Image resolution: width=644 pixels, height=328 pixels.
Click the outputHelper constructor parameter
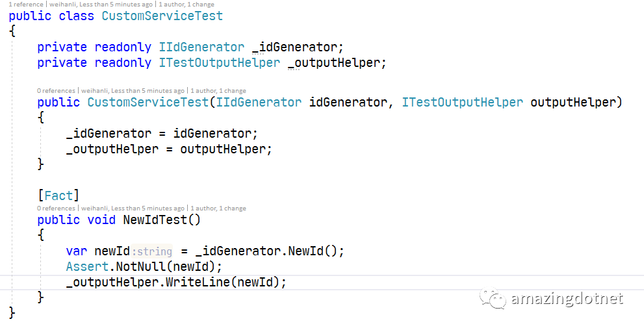click(573, 102)
